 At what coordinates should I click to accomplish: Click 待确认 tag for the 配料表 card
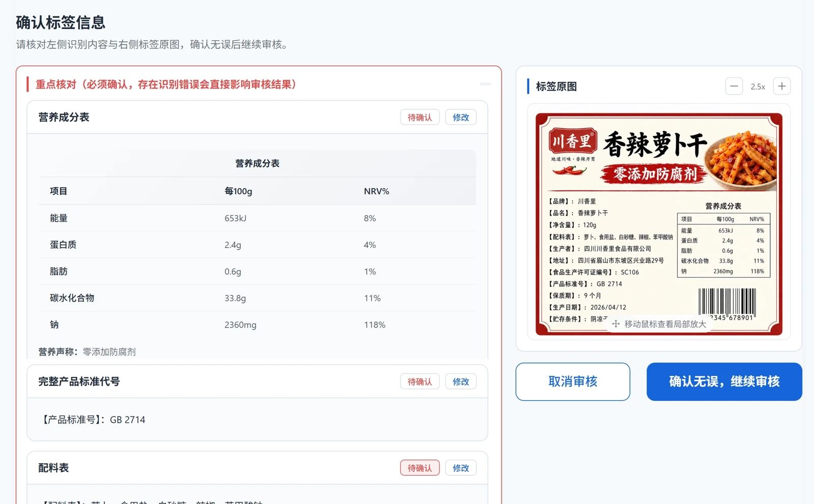(420, 468)
